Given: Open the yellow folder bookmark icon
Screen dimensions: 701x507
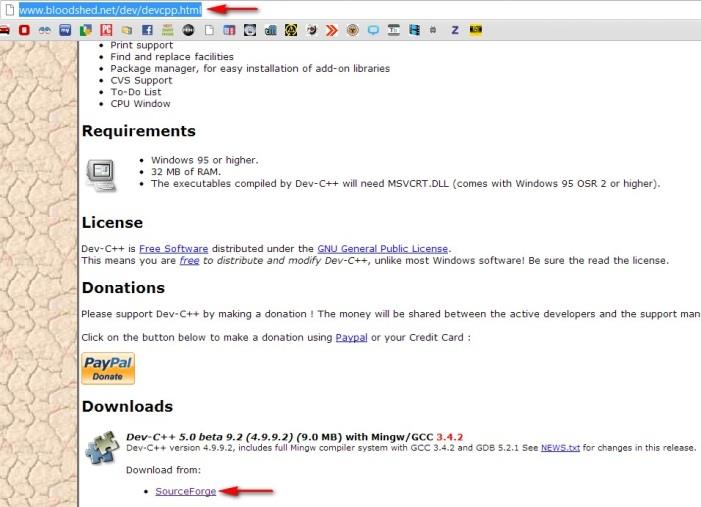Looking at the screenshot, I should point(127,30).
